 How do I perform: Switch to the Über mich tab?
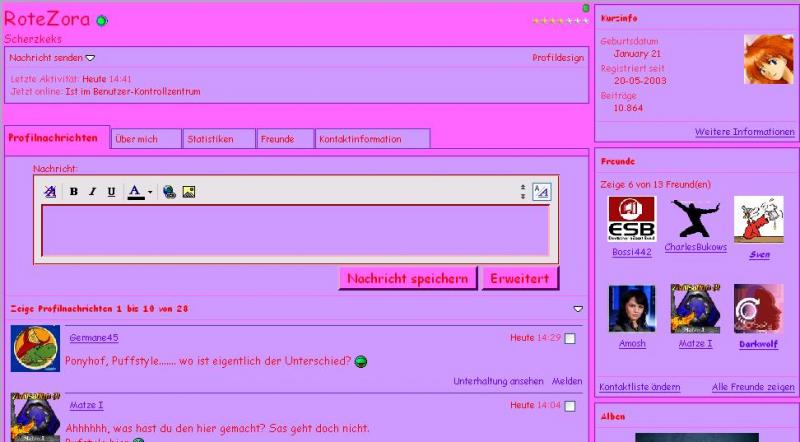tap(146, 139)
